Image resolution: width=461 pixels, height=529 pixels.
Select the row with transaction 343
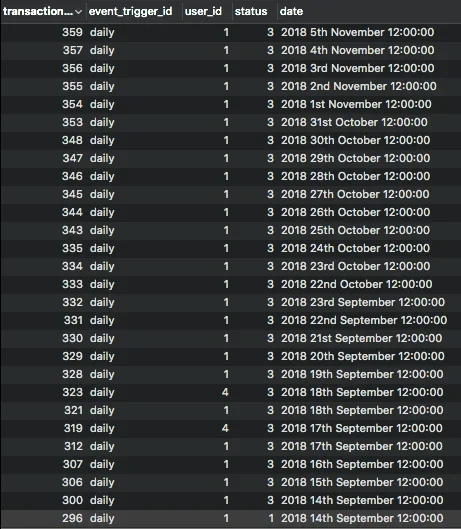point(230,230)
